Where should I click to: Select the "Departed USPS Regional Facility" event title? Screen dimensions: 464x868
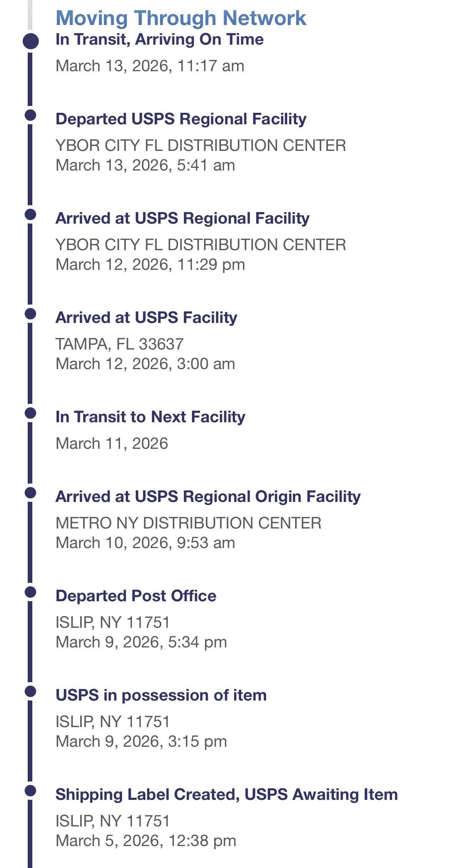click(181, 119)
